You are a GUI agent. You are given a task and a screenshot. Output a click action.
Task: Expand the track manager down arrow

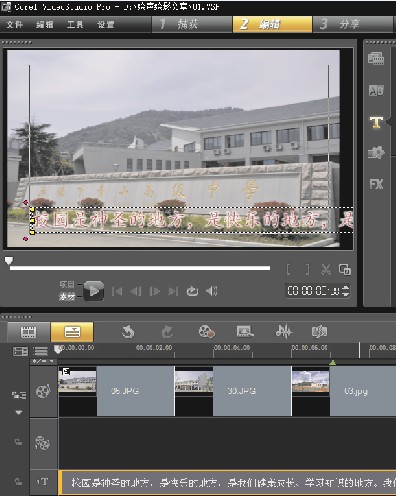19,412
